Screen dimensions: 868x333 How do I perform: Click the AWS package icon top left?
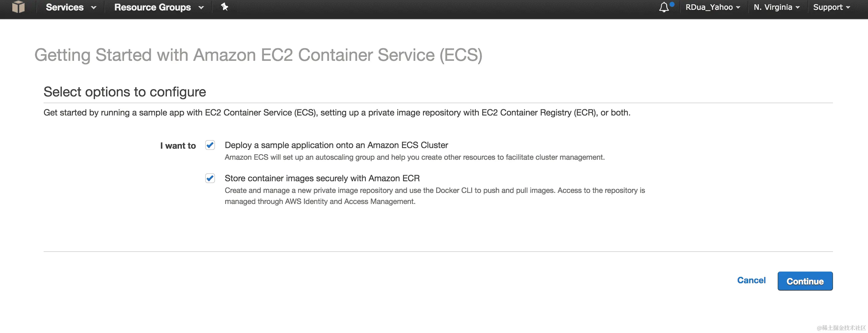[x=18, y=7]
